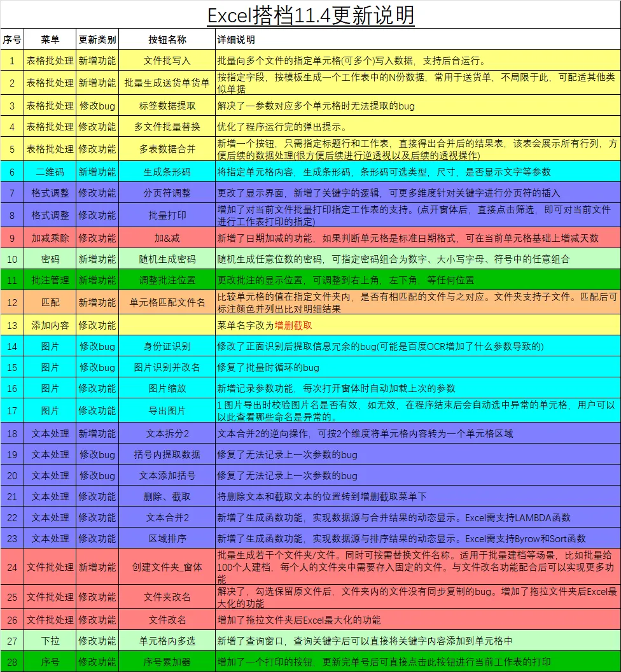
Task: Select the 多文件批量替换 cell
Action: pyautogui.click(x=167, y=127)
